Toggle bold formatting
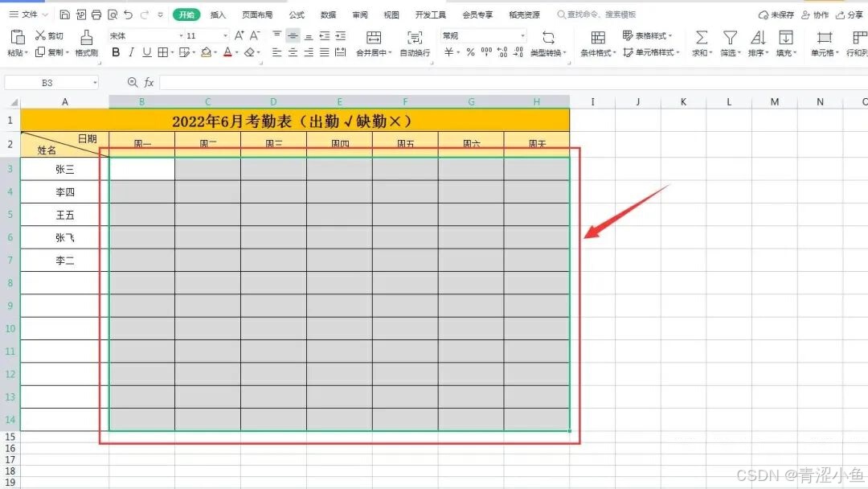This screenshot has width=868, height=489. point(116,52)
